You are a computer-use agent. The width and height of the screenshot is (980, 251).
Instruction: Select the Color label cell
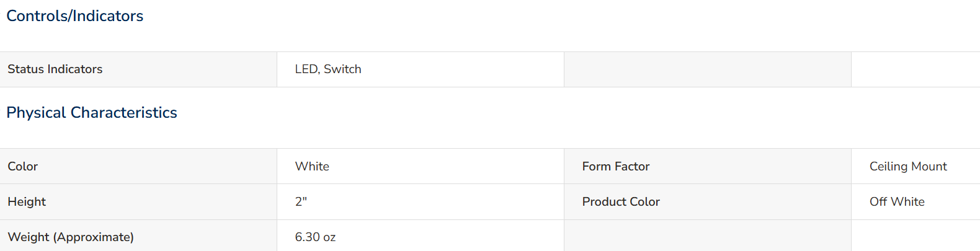click(x=138, y=166)
